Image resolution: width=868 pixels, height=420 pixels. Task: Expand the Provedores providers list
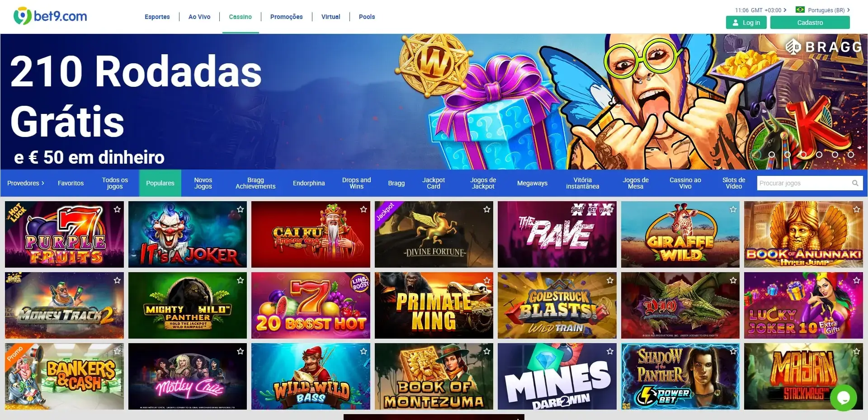click(25, 183)
